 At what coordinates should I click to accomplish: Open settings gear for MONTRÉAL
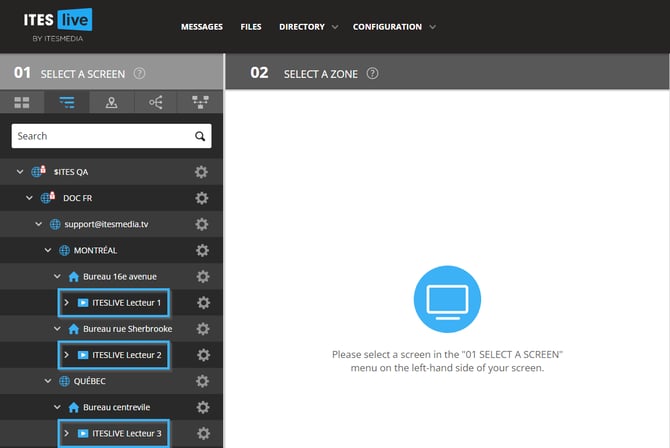point(202,250)
